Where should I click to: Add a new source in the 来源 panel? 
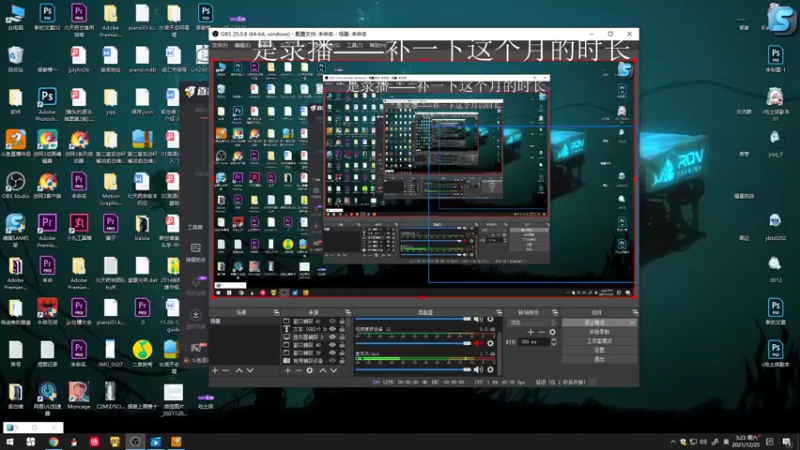[x=288, y=370]
